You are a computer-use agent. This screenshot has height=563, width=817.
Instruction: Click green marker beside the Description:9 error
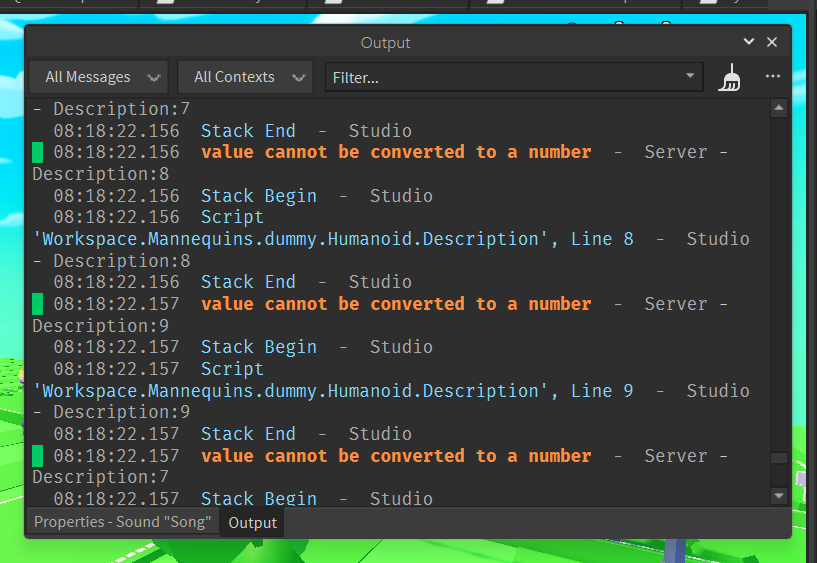point(38,305)
